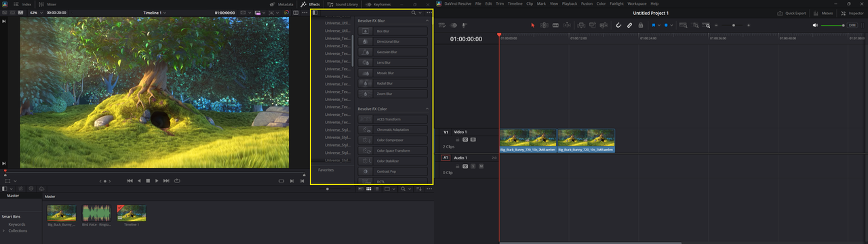
Task: Toggle DIM audio button
Action: (852, 25)
